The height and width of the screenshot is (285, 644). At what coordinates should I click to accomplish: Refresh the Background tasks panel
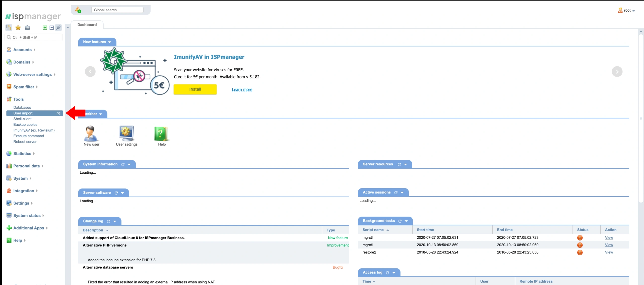(400, 221)
